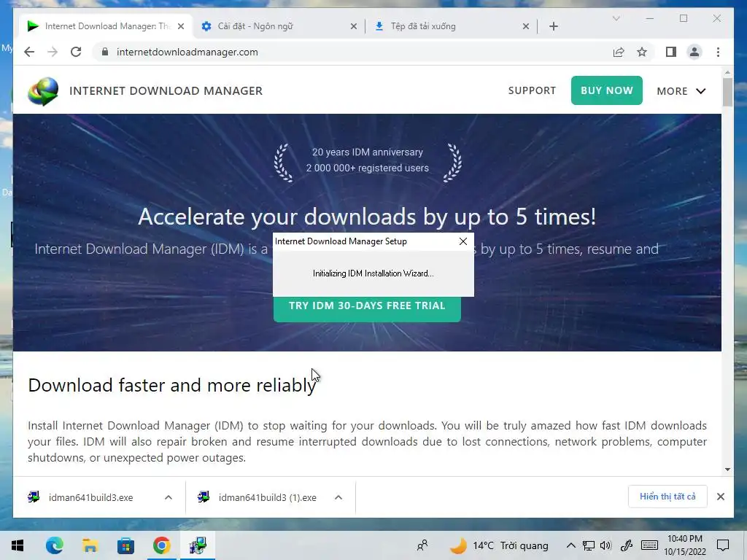
Task: Click the page scrollbar thumb
Action: coord(727,93)
